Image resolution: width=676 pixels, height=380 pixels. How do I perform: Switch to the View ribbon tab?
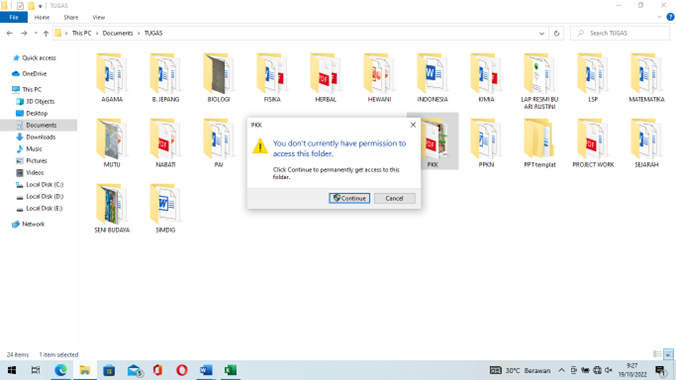pyautogui.click(x=98, y=17)
